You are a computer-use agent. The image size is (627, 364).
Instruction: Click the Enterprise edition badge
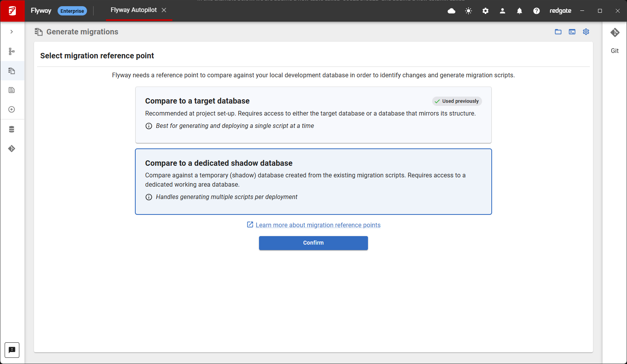click(72, 11)
